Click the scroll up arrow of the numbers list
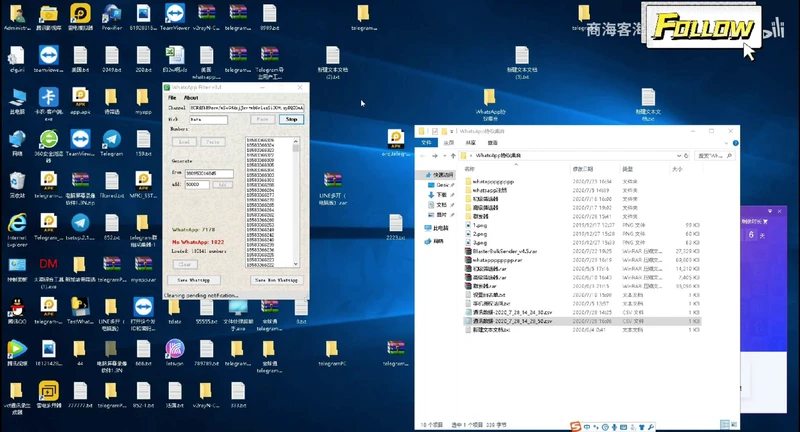 coord(296,141)
